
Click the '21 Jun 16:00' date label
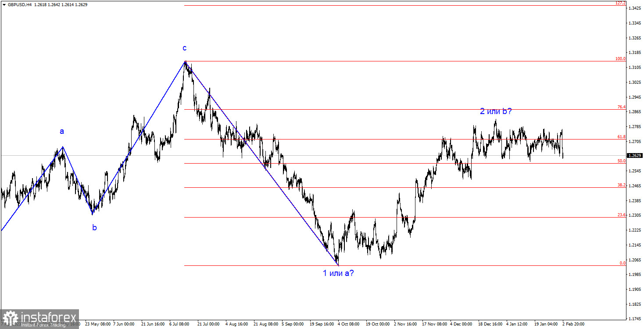[154, 324]
